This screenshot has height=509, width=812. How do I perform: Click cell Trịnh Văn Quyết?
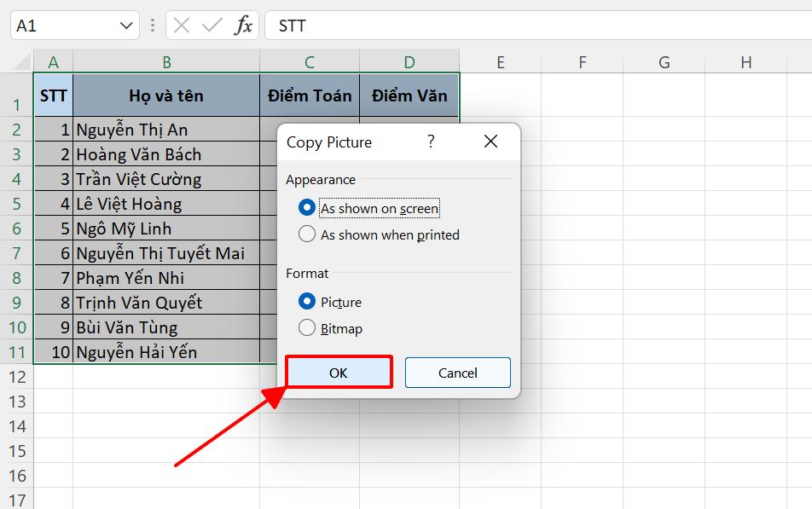[166, 303]
